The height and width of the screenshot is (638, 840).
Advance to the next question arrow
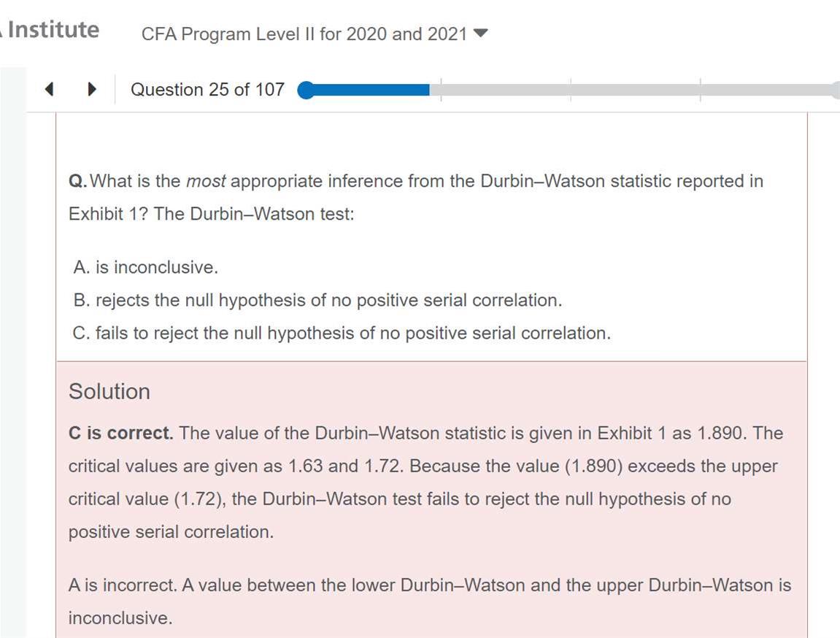pyautogui.click(x=91, y=90)
